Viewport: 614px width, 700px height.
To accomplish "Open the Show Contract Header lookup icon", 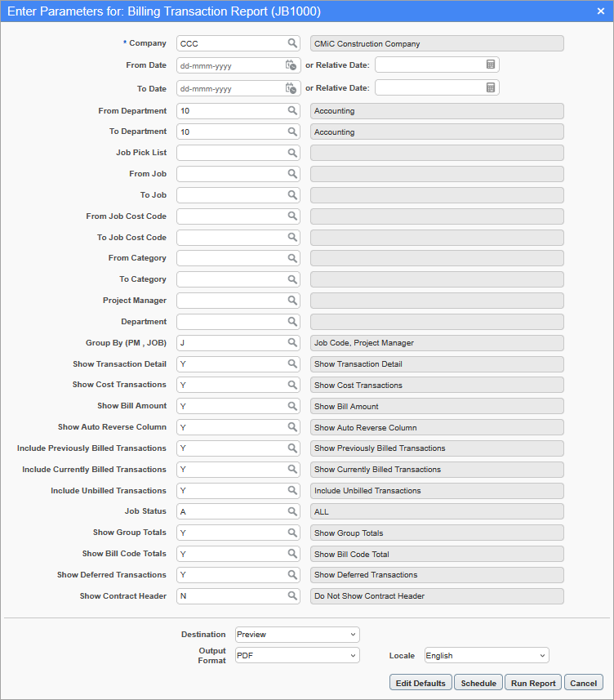I will [x=292, y=595].
